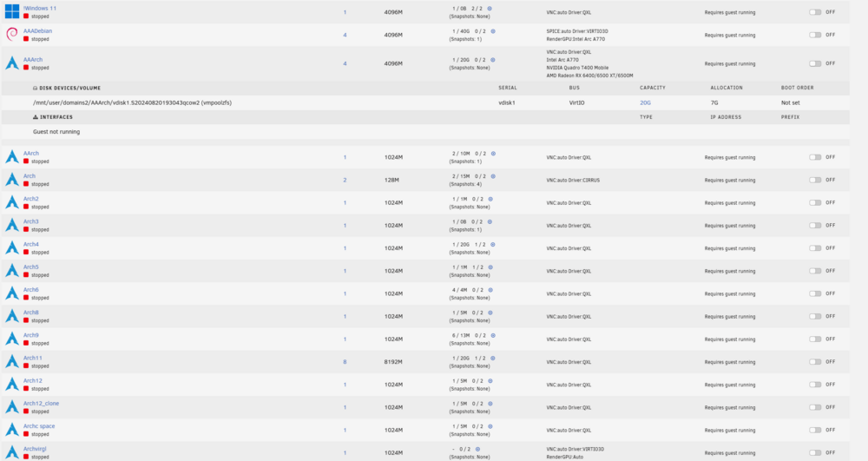
Task: Open CPU count 1 for Arch3
Action: (345, 226)
